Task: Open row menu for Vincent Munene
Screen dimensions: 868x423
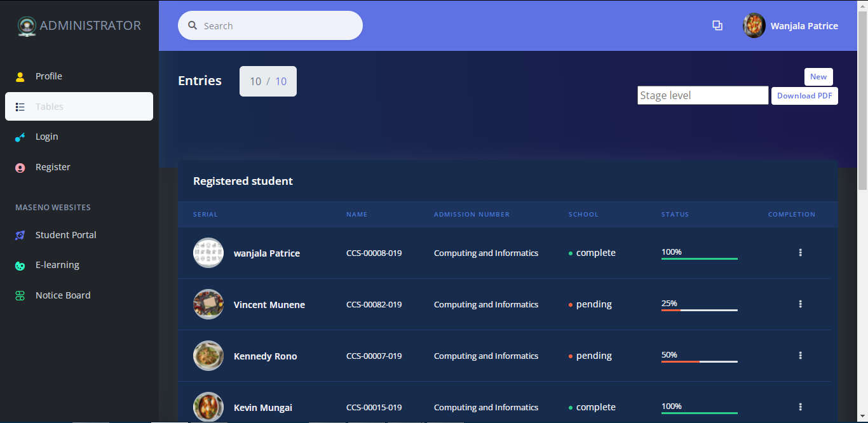Action: point(800,304)
